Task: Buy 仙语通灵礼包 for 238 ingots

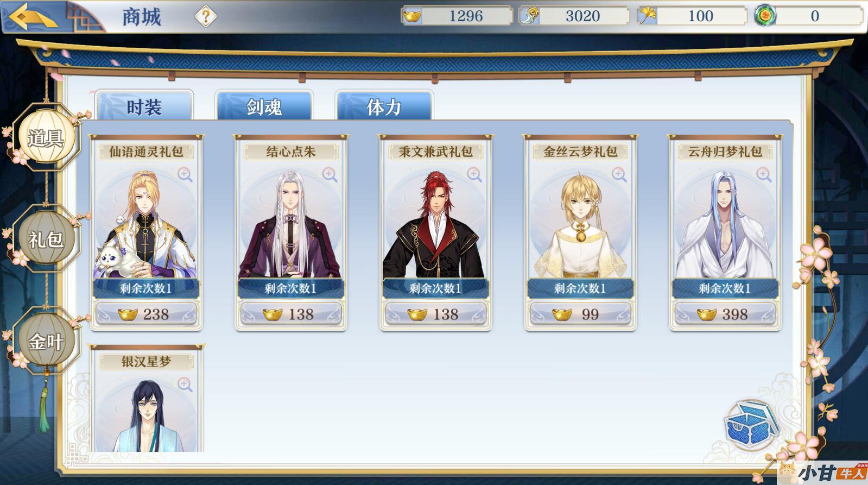Action: click(146, 314)
